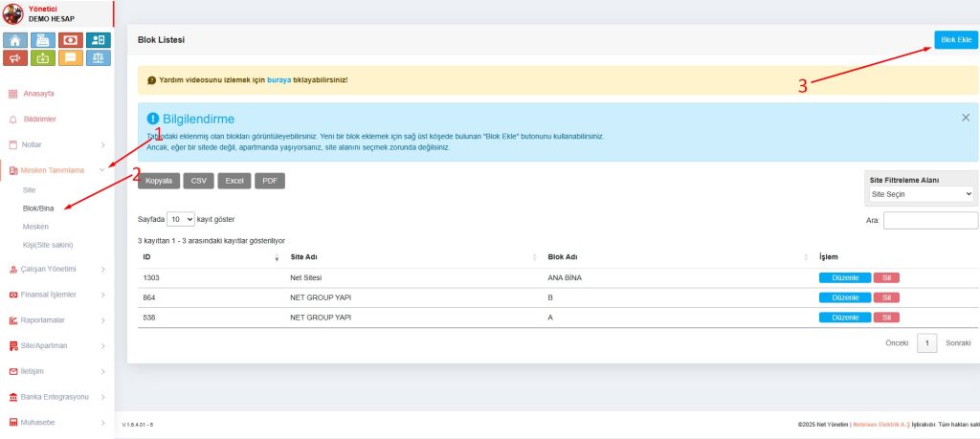Click the blue home shortcut icon

(15, 40)
